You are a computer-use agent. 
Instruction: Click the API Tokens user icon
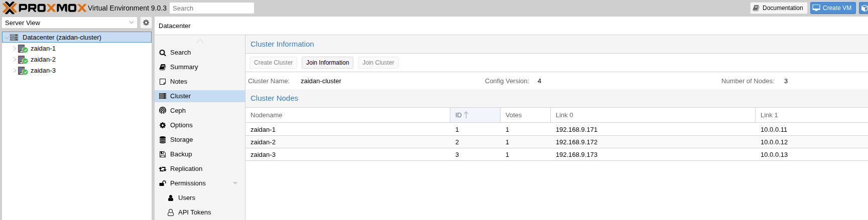(x=171, y=212)
